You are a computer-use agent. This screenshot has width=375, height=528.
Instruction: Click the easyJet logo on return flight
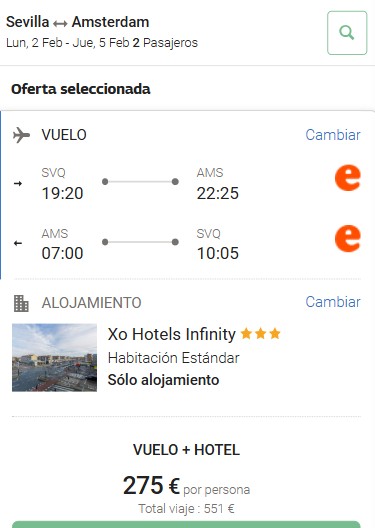click(x=348, y=238)
